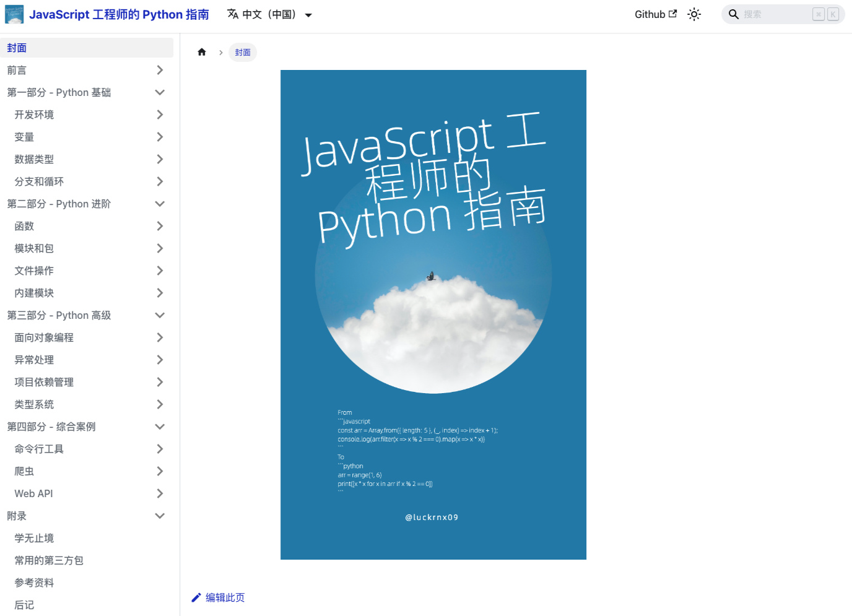
Task: Expand the 变量 chevron
Action: tap(160, 137)
